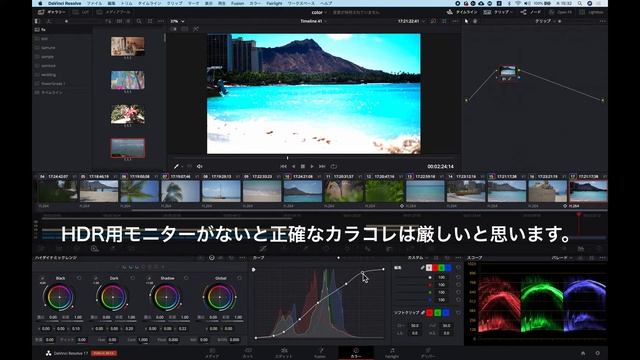Reset the Black color wheel
640x360 pixels.
click(x=79, y=278)
